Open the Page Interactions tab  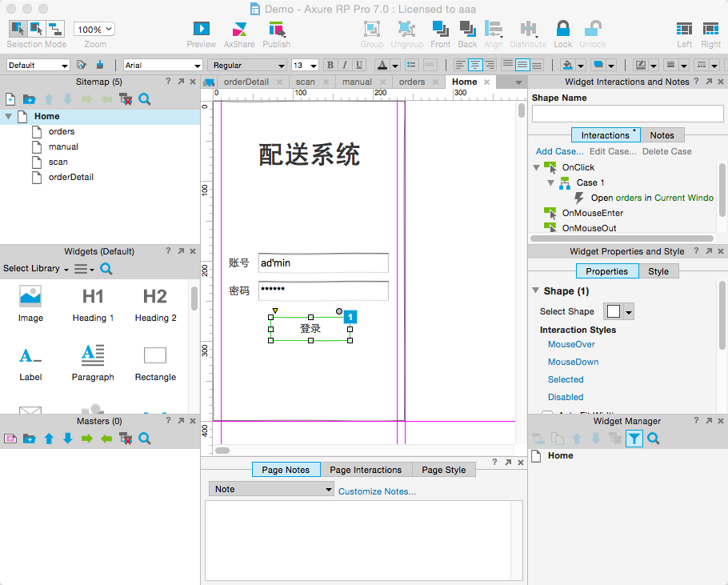point(366,470)
